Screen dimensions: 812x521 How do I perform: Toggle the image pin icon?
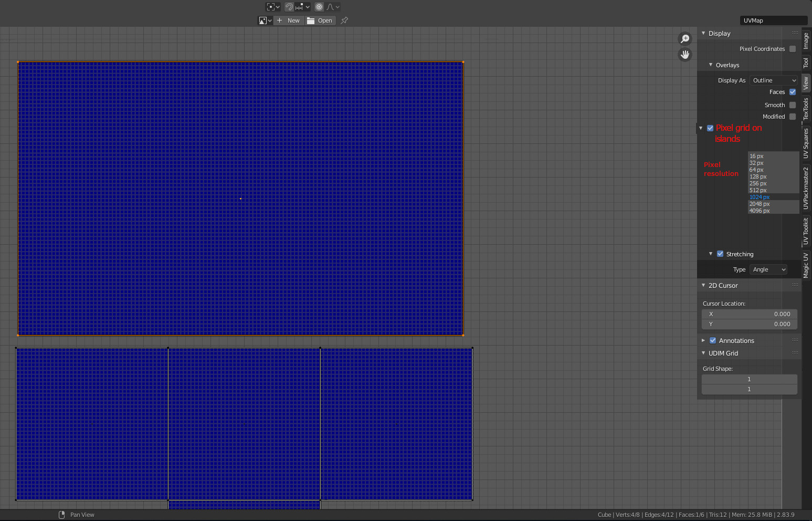click(x=344, y=20)
